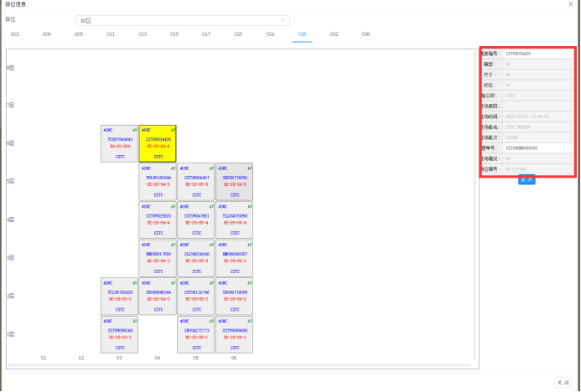Click container tile in row 5, column 06
The width and height of the screenshot is (581, 392).
pyautogui.click(x=234, y=181)
